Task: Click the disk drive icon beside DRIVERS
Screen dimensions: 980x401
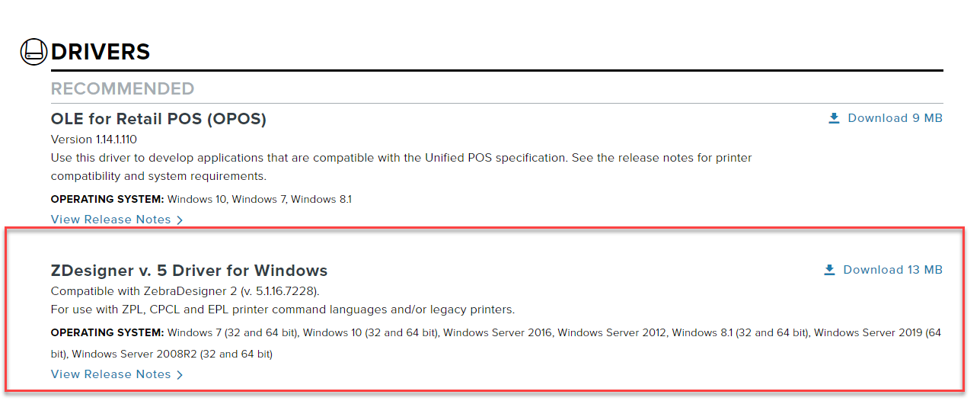Action: tap(34, 52)
